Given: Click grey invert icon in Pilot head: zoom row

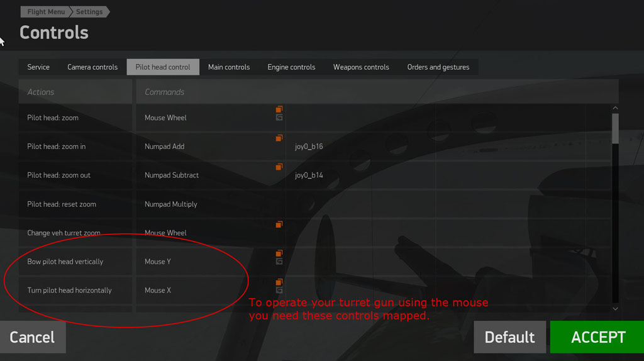Looking at the screenshot, I should pos(279,118).
